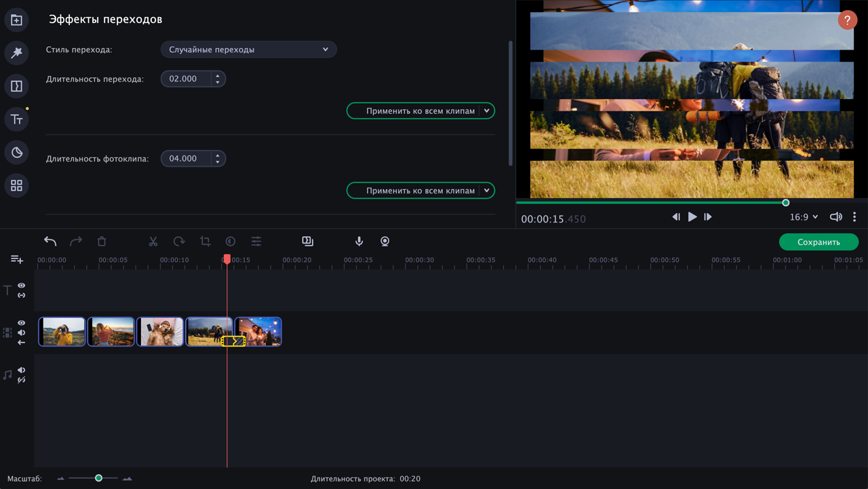Open the 16:9 aspect ratio dropdown
The width and height of the screenshot is (868, 489).
pyautogui.click(x=804, y=217)
